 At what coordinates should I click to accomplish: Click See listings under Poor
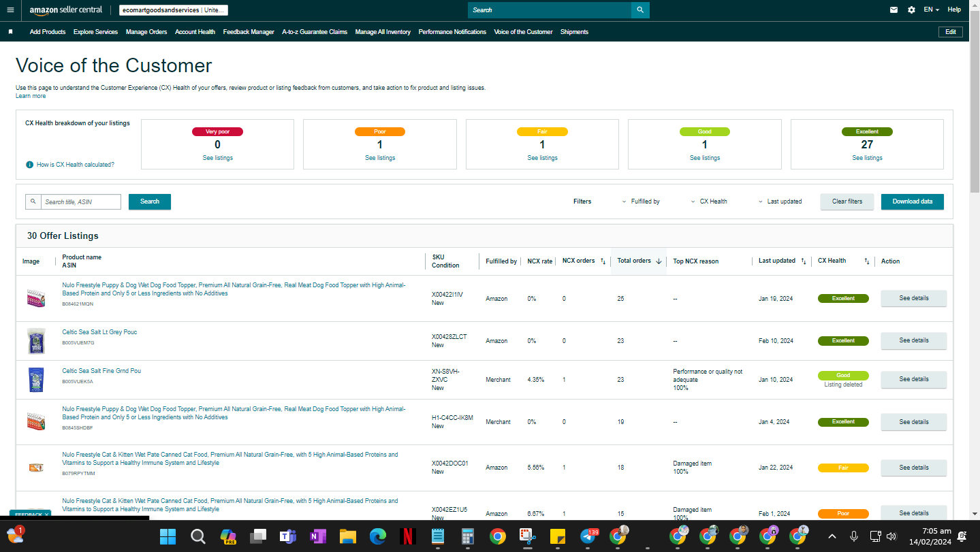click(380, 158)
